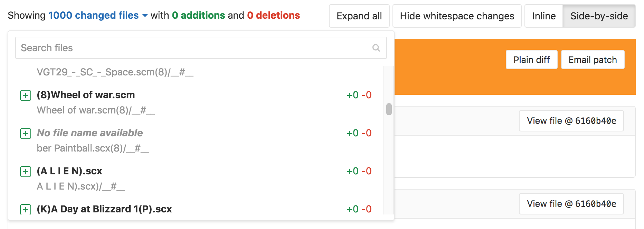The width and height of the screenshot is (644, 229).
Task: Click the plus icon beside (8)Wheel of war.scm
Action: [x=26, y=95]
